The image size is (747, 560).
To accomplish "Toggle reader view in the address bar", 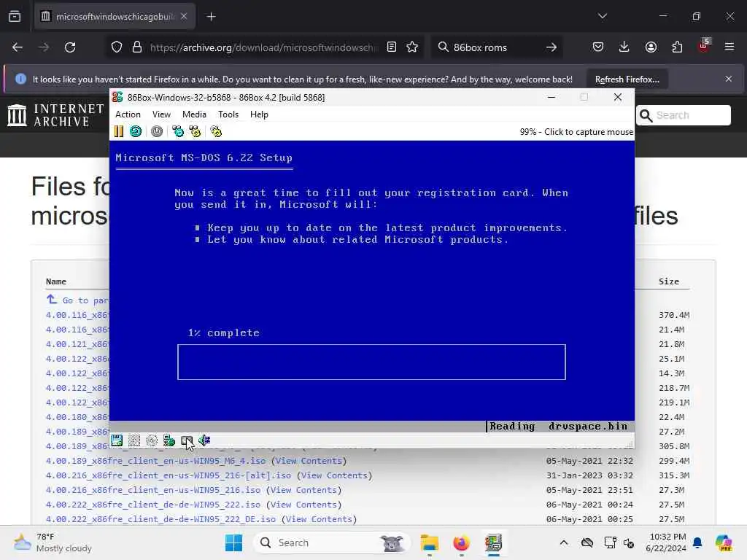I will (392, 47).
